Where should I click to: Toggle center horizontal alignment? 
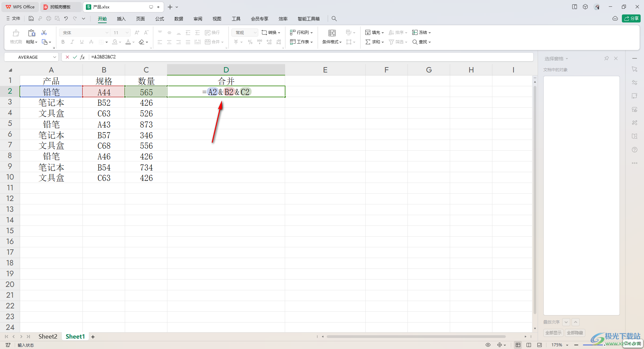tap(169, 42)
